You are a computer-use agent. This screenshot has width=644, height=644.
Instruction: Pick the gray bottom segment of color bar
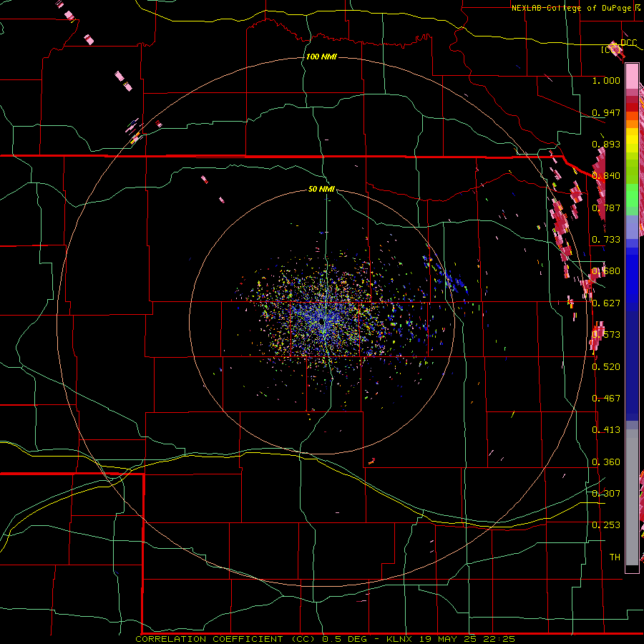632,497
